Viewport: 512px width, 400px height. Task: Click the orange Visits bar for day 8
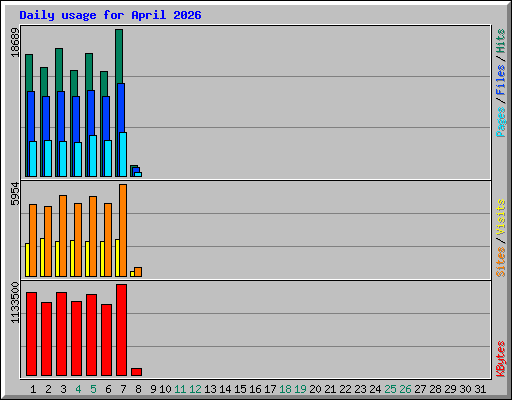click(x=138, y=272)
